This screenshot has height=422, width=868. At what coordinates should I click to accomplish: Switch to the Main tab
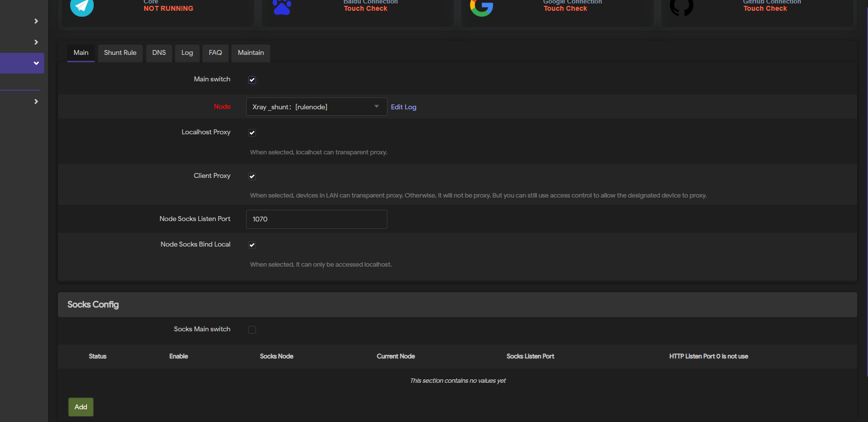[x=81, y=53]
